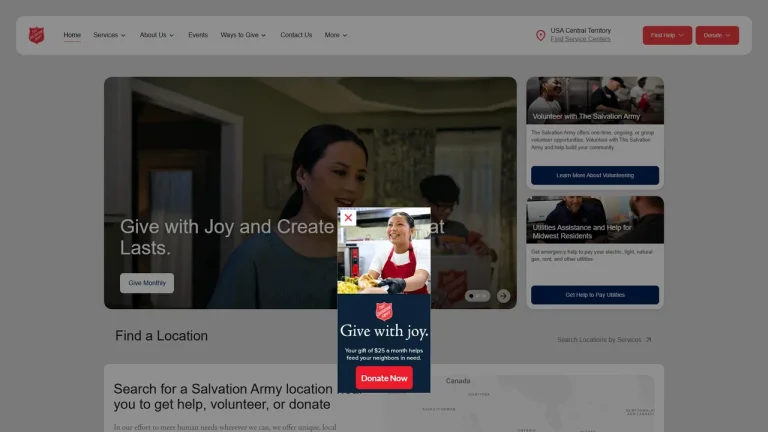Click the arrow icon beside Search Locations by Services
This screenshot has width=768, height=432.
pyautogui.click(x=648, y=339)
